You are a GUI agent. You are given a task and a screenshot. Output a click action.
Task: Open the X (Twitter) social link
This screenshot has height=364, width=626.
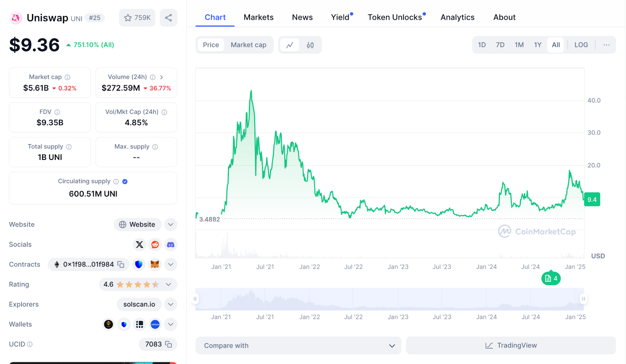(139, 245)
